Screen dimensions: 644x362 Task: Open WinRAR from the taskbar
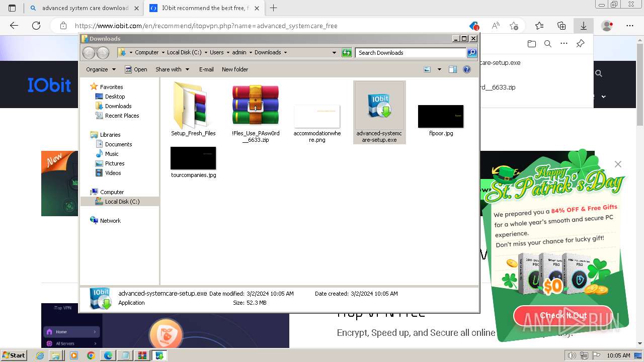tap(142, 355)
